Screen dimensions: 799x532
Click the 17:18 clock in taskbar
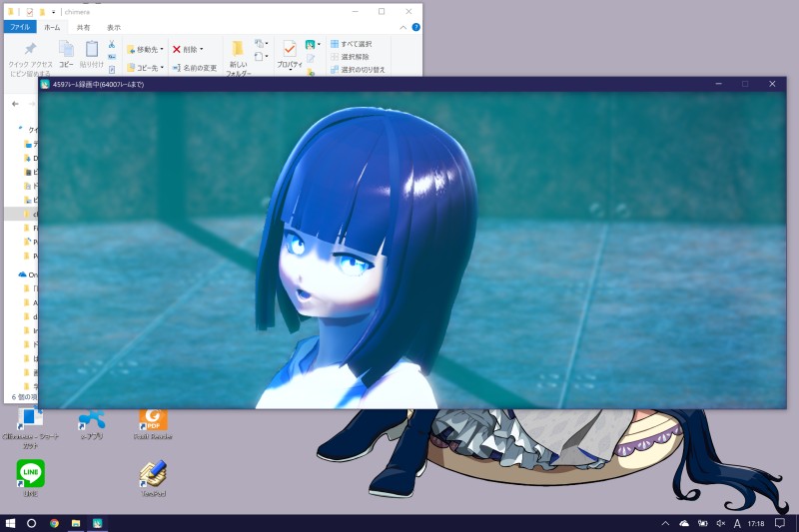(756, 523)
